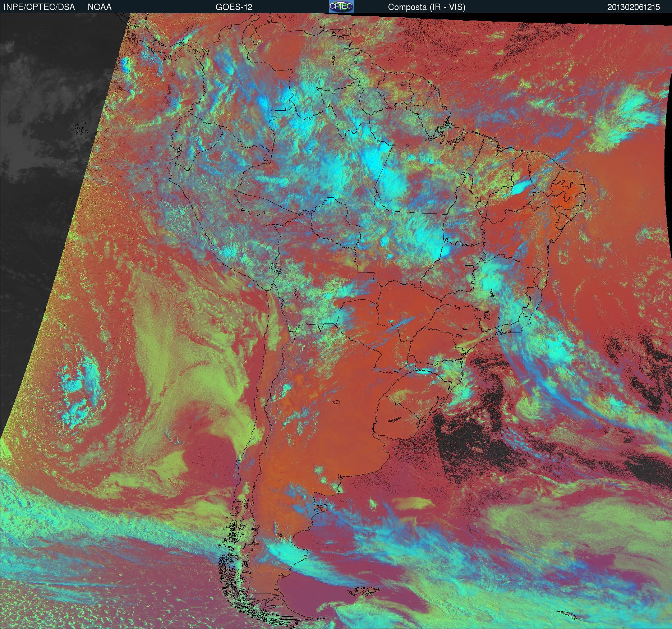Viewport: 672px width, 629px height.
Task: Click the timestamp 201302061215
Action: (x=634, y=7)
